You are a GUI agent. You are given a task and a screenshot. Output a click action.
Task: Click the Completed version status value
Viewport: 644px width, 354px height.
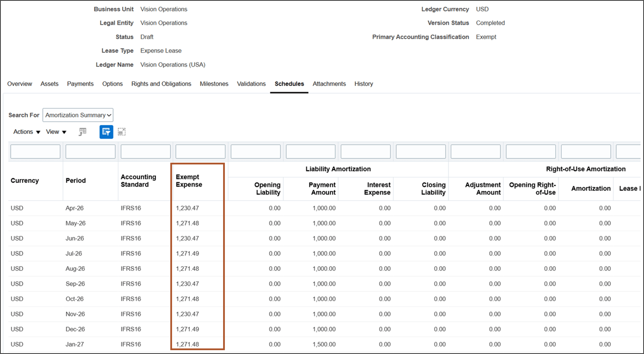[x=490, y=23]
